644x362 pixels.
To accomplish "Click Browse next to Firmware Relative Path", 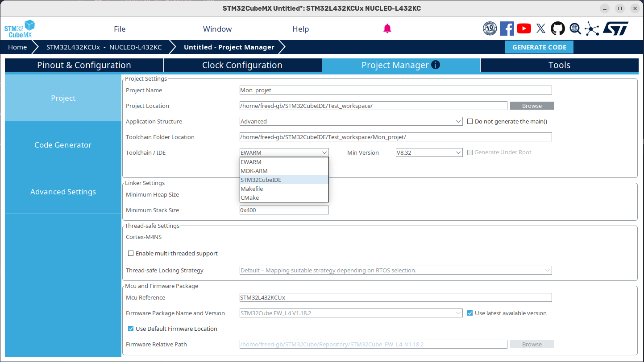I will point(532,344).
